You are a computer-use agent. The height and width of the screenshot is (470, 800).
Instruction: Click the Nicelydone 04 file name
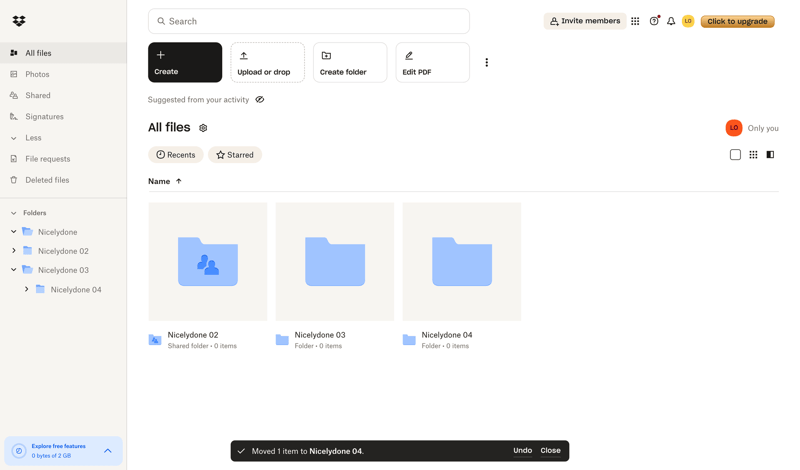(447, 335)
